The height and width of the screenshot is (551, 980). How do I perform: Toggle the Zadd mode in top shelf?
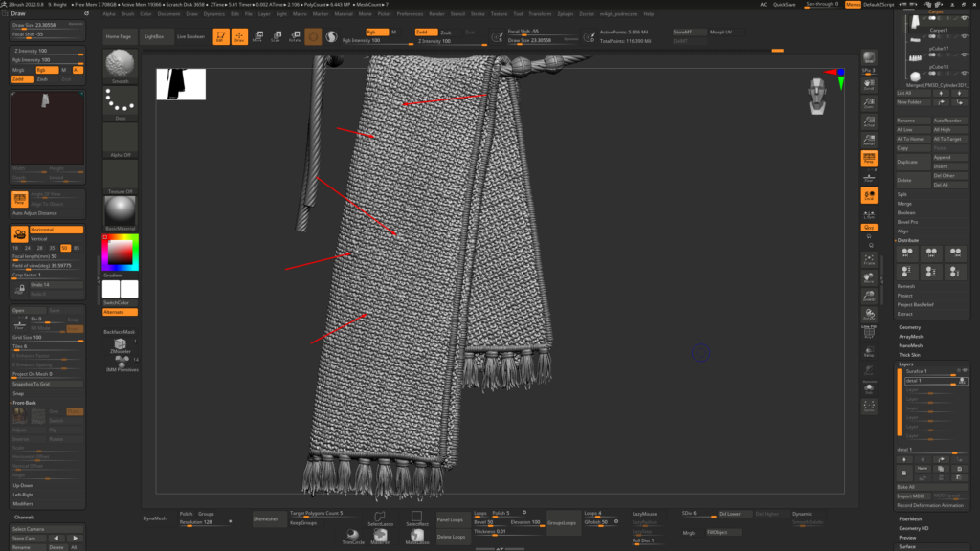coord(424,32)
